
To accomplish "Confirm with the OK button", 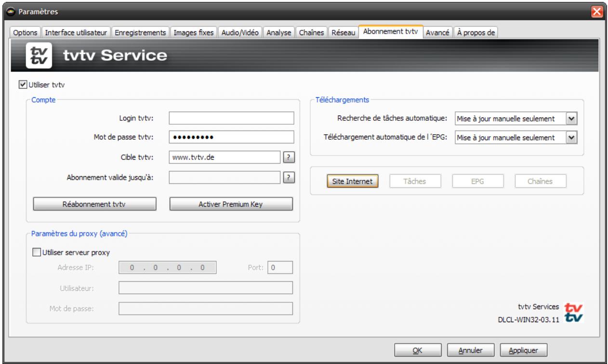I will (x=418, y=350).
